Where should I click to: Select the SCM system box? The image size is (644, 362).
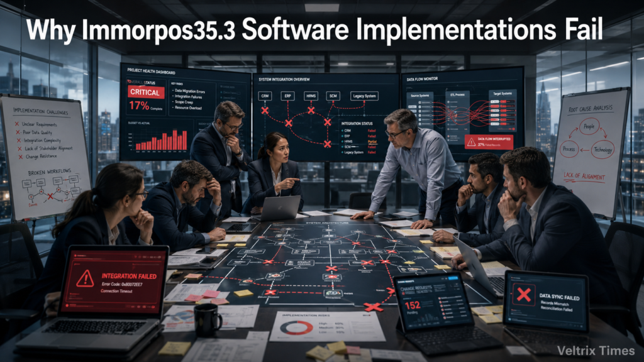coord(333,96)
